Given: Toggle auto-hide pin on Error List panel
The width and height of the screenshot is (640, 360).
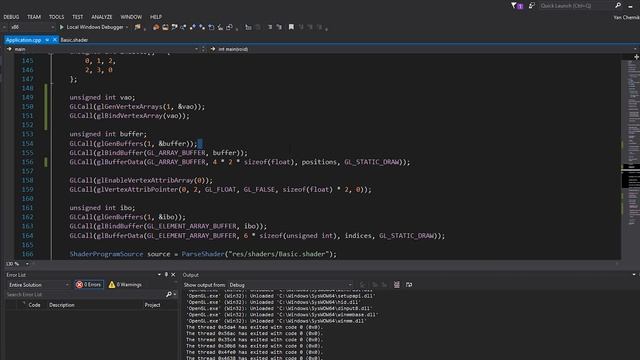Looking at the screenshot, I should coord(166,275).
